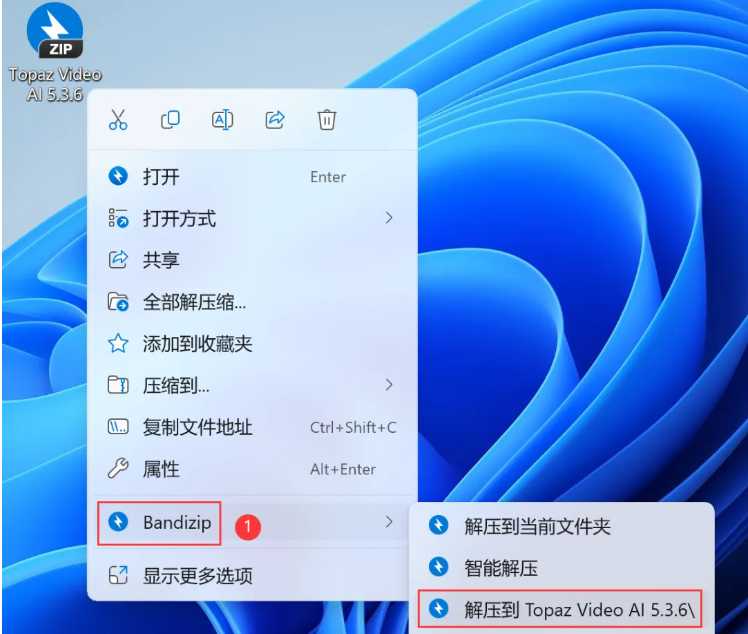Expand the 压缩到... submenu arrow
The height and width of the screenshot is (634, 748).
click(389, 385)
